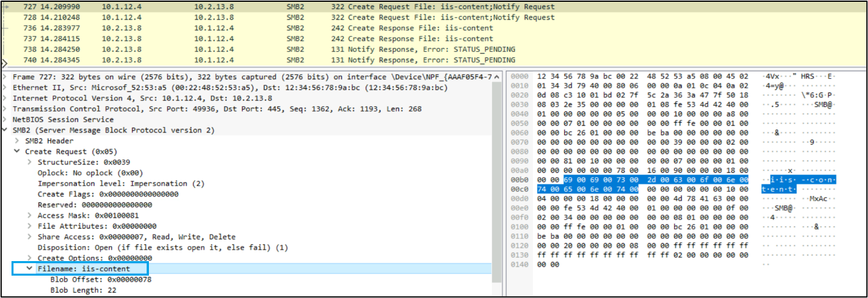Screen dimensions: 868x298
Task: Collapse the Create Request (0x05) node
Action: pyautogui.click(x=17, y=152)
